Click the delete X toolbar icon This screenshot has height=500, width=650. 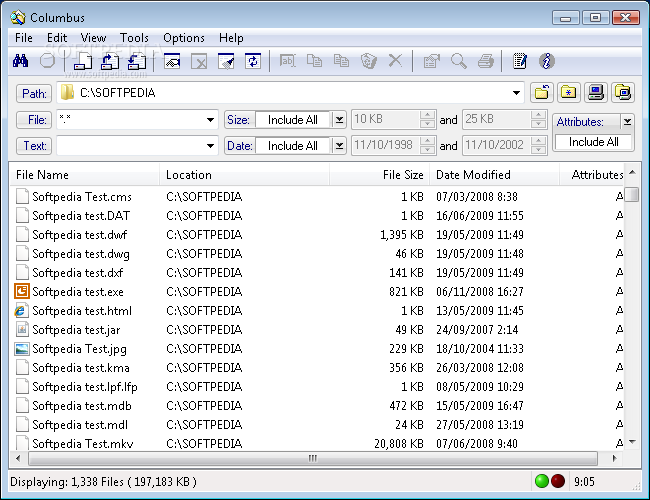coord(395,61)
